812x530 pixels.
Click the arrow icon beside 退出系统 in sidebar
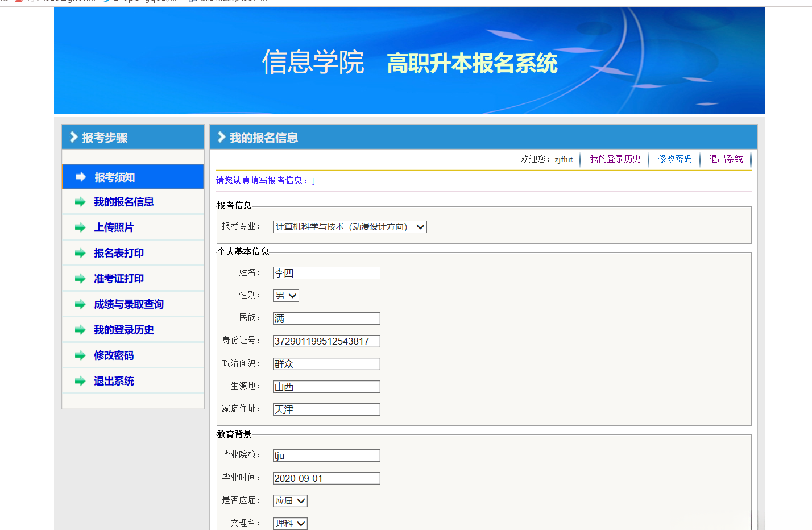coord(80,380)
